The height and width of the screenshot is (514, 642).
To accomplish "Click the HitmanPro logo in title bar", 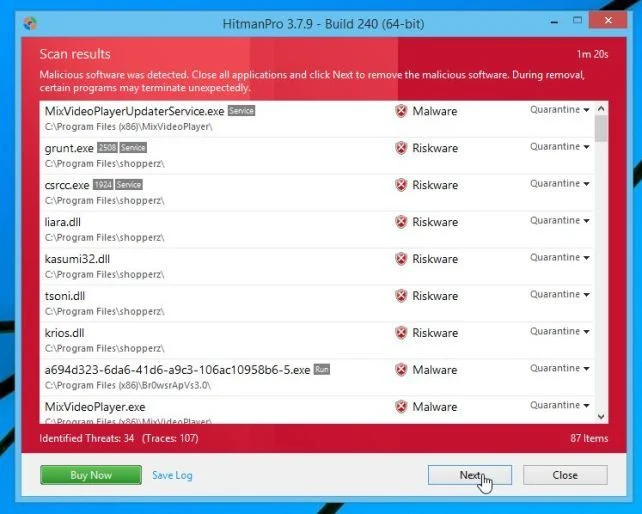I will click(x=30, y=23).
